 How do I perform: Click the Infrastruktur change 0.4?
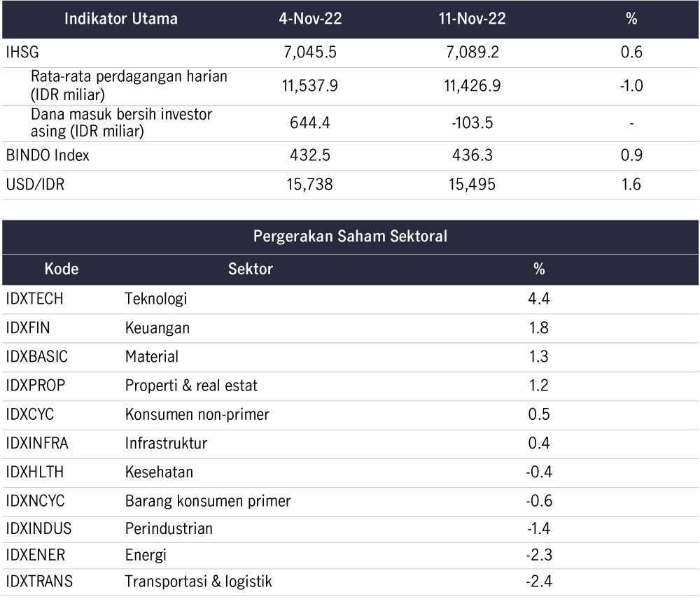(x=539, y=444)
